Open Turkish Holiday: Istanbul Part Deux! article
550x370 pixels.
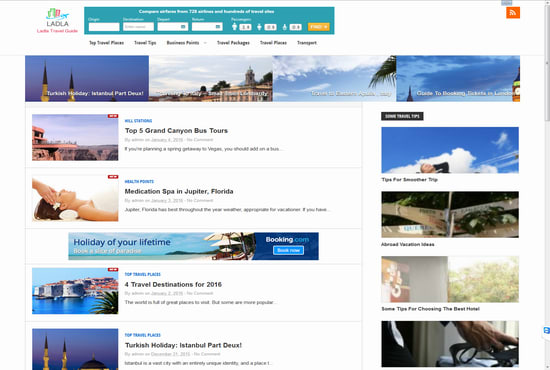pos(183,345)
